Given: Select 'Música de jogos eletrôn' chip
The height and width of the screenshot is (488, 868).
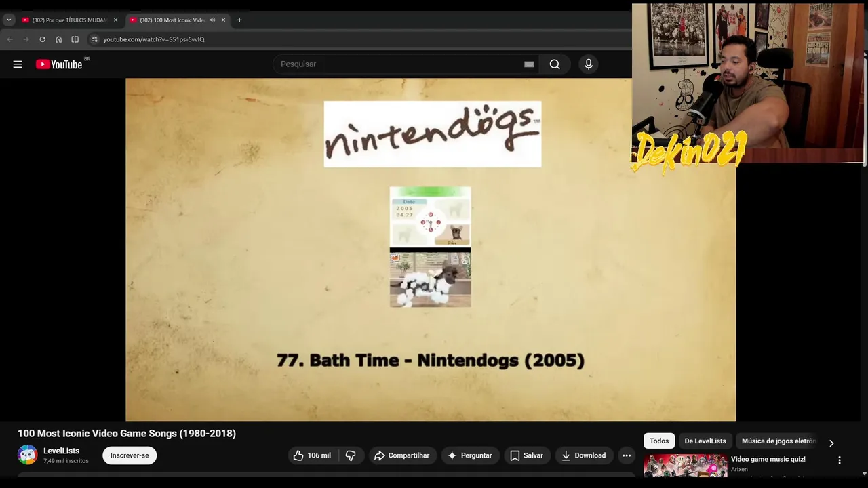Looking at the screenshot, I should tap(778, 441).
